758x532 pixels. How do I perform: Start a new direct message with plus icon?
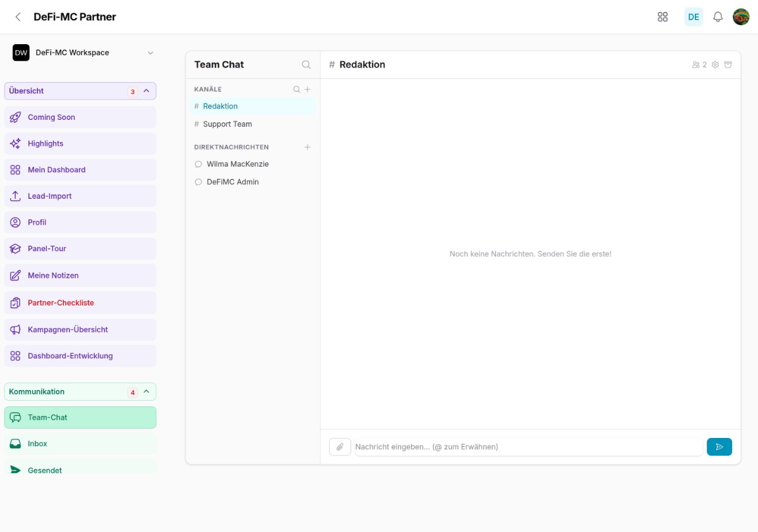[x=308, y=147]
